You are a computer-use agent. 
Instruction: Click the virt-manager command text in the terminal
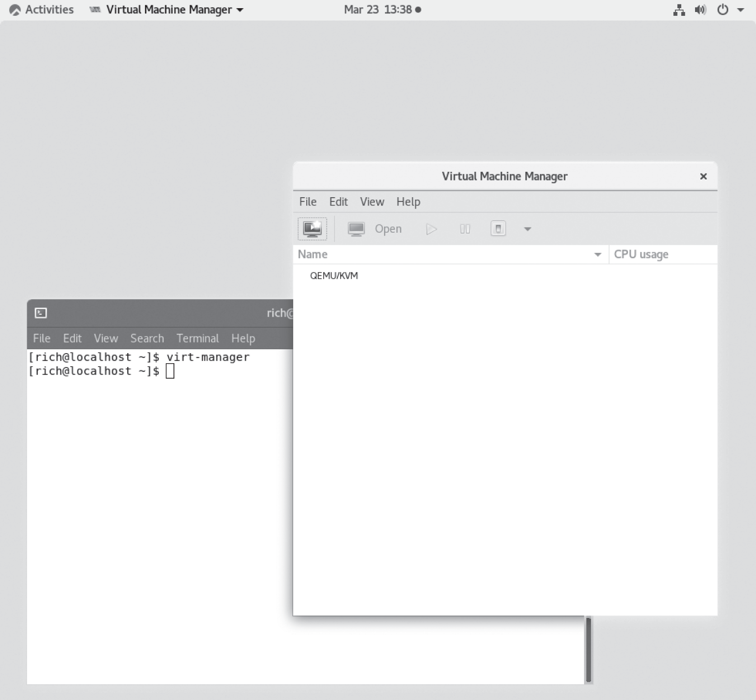tap(208, 357)
